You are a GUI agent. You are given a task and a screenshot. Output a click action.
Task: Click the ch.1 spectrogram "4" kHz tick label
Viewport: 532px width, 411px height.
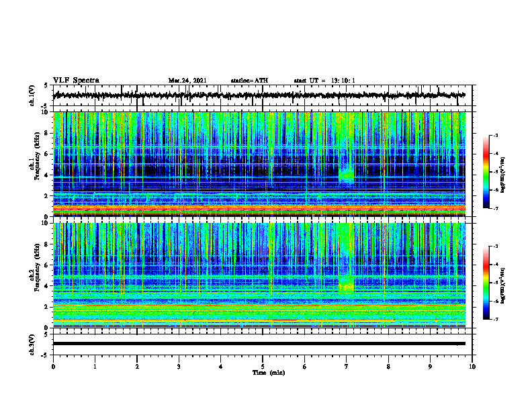click(46, 175)
